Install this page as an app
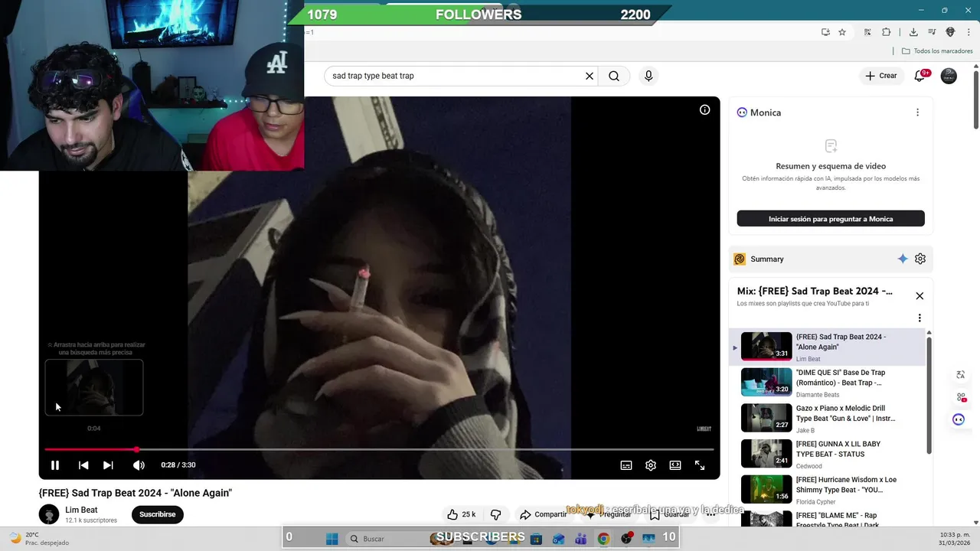 (x=825, y=32)
